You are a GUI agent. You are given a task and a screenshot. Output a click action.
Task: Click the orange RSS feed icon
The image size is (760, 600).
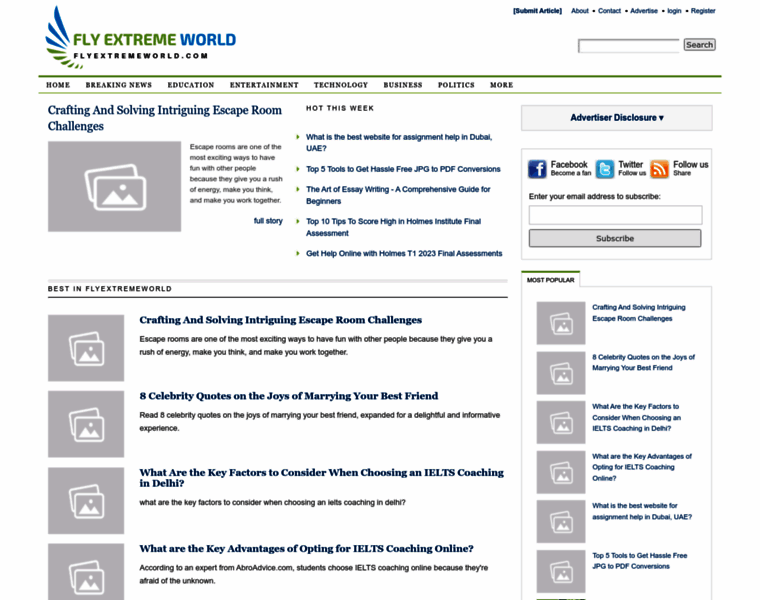pyautogui.click(x=659, y=169)
